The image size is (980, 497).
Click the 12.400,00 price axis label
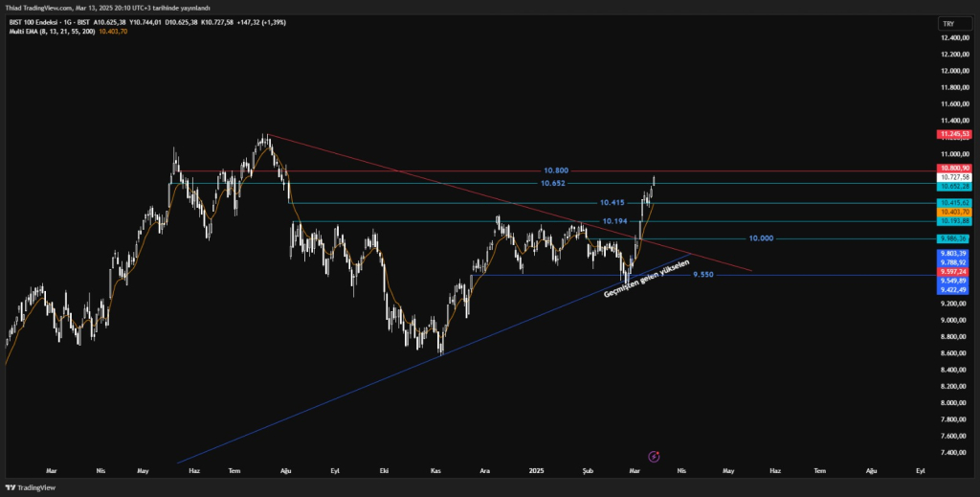pyautogui.click(x=954, y=38)
